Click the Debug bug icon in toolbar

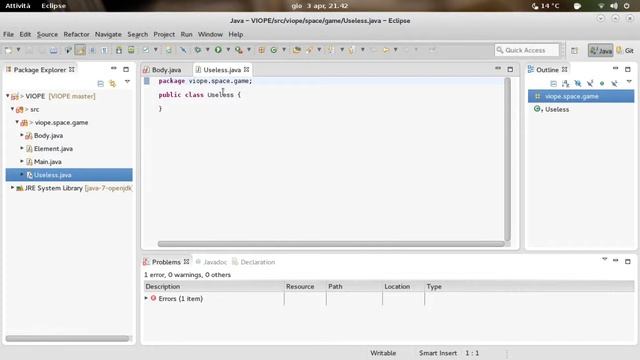[x=198, y=50]
